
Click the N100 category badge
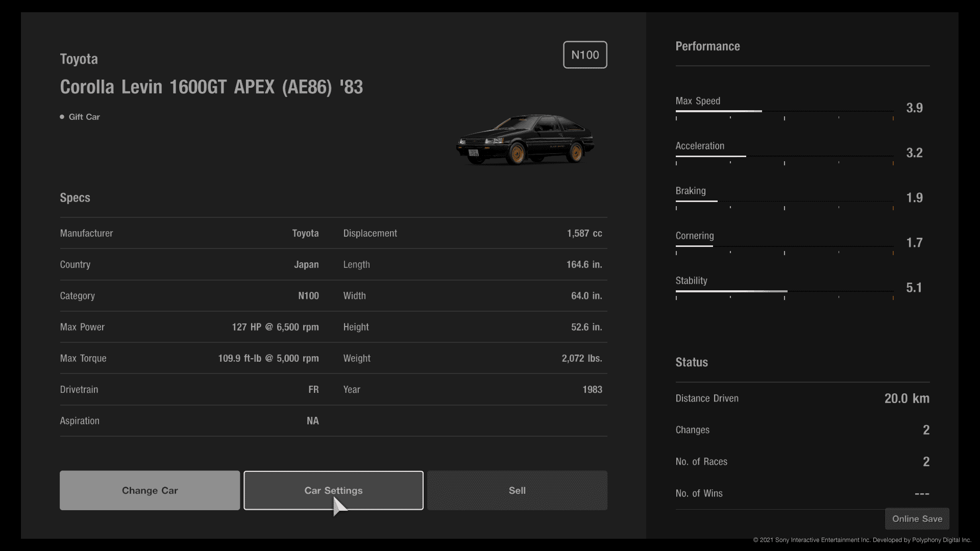click(585, 55)
